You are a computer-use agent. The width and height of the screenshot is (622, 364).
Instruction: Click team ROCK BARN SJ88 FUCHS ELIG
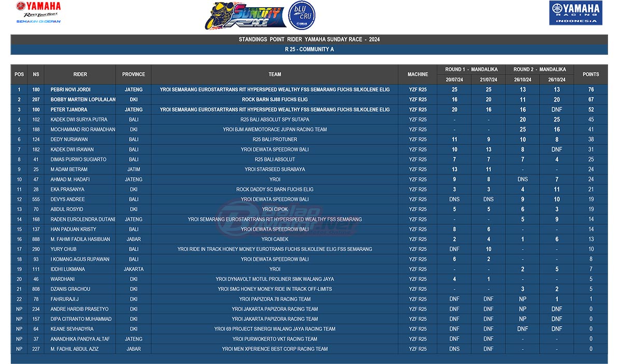275,99
